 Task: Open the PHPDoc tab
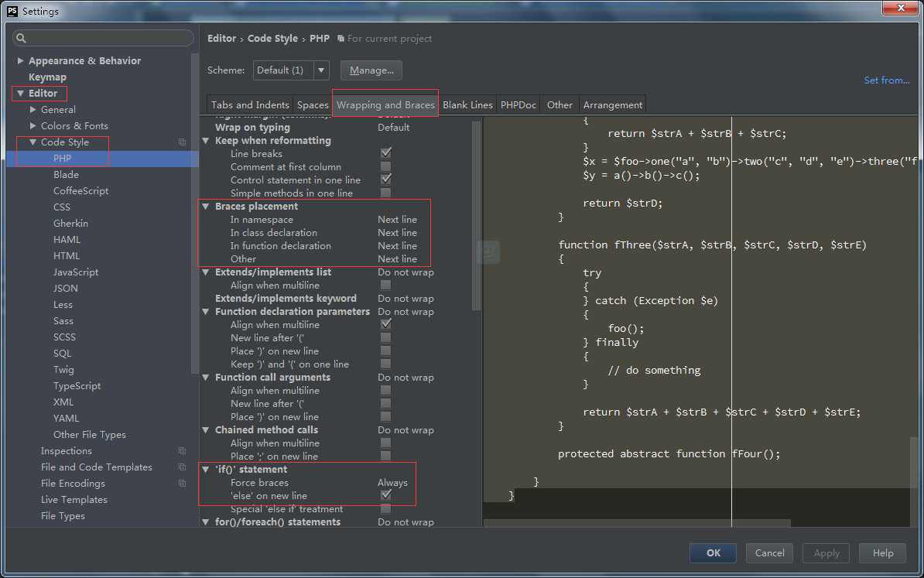tap(518, 105)
